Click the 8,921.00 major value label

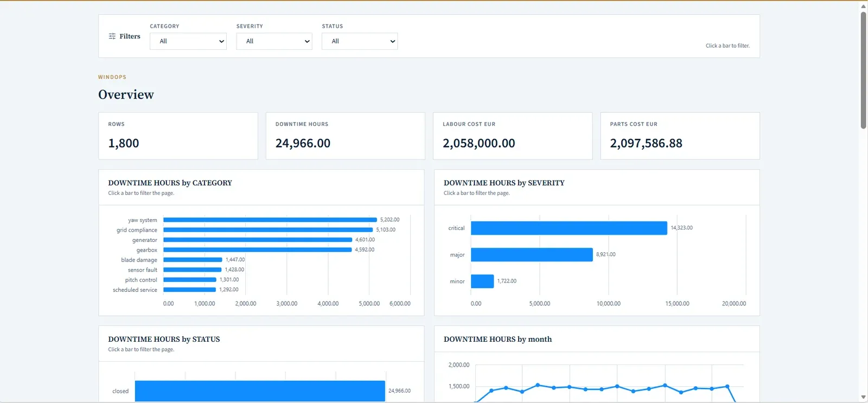pos(606,254)
